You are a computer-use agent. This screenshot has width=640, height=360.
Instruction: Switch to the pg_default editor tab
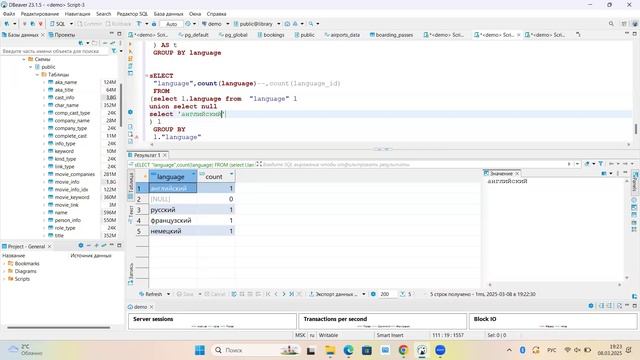pos(193,35)
